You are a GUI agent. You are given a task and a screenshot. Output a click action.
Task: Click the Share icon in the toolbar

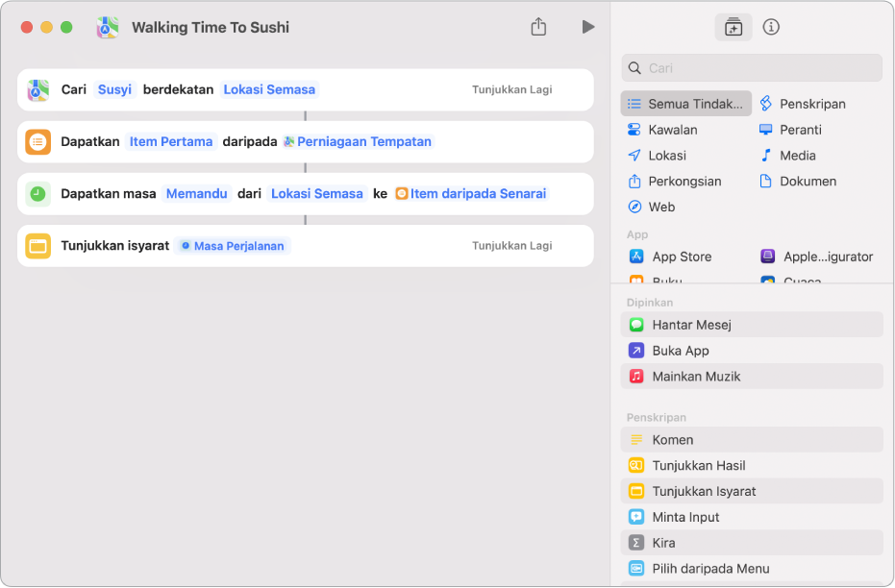[x=538, y=27]
